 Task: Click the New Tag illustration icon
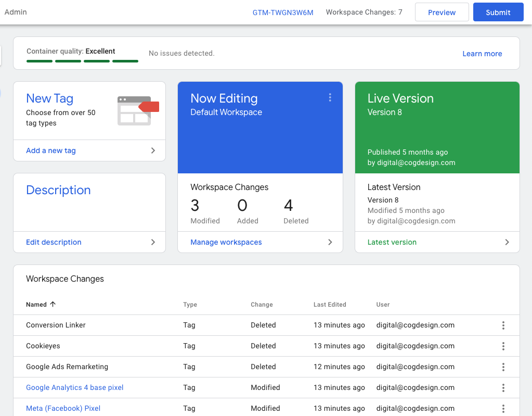tap(138, 111)
